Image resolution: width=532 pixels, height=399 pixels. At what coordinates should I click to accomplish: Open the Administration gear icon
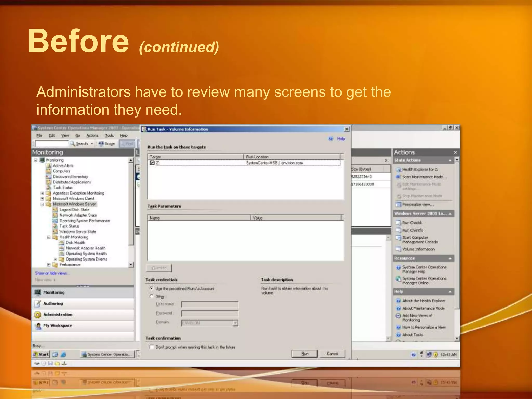38,315
